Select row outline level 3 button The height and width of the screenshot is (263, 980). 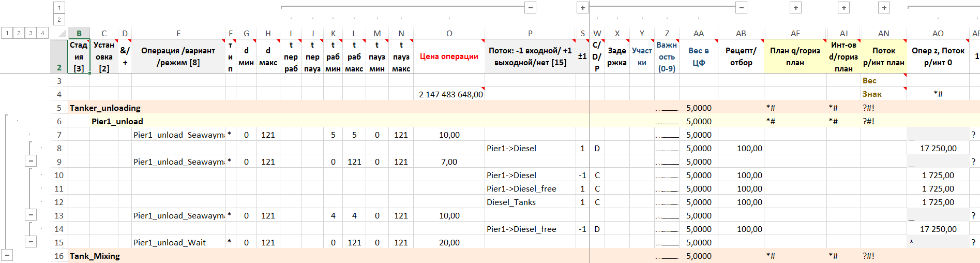(31, 33)
